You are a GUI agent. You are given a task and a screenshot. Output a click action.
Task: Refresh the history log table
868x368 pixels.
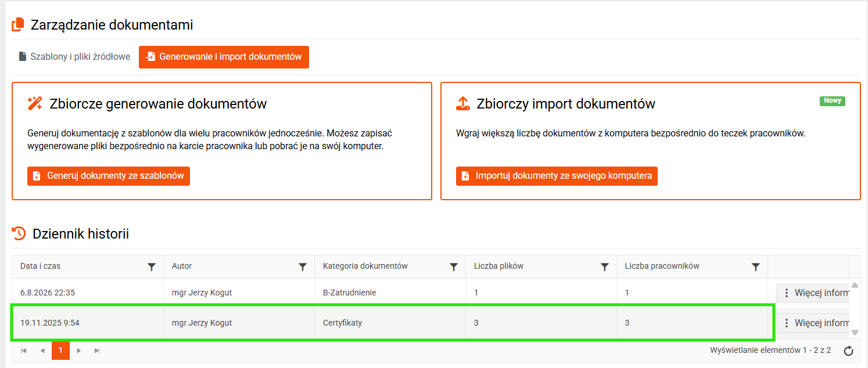tap(848, 351)
